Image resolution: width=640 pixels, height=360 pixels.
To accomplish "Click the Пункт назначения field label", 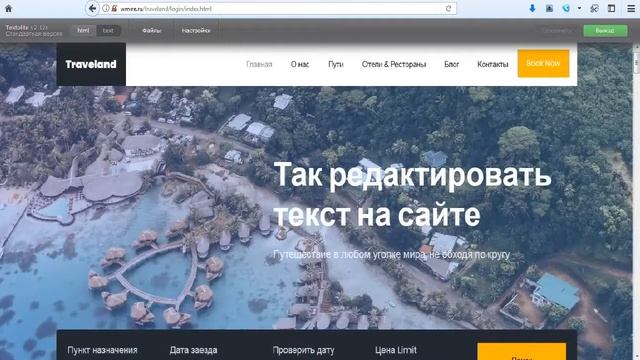I will 102,350.
